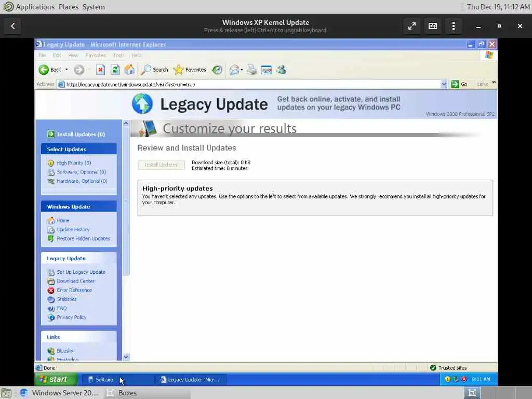
Task: Click the Hardware Optional icon
Action: pyautogui.click(x=51, y=181)
